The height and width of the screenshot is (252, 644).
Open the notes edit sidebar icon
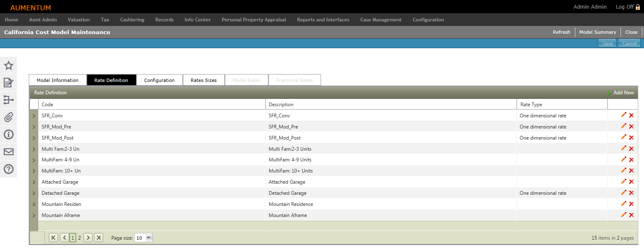coord(9,83)
